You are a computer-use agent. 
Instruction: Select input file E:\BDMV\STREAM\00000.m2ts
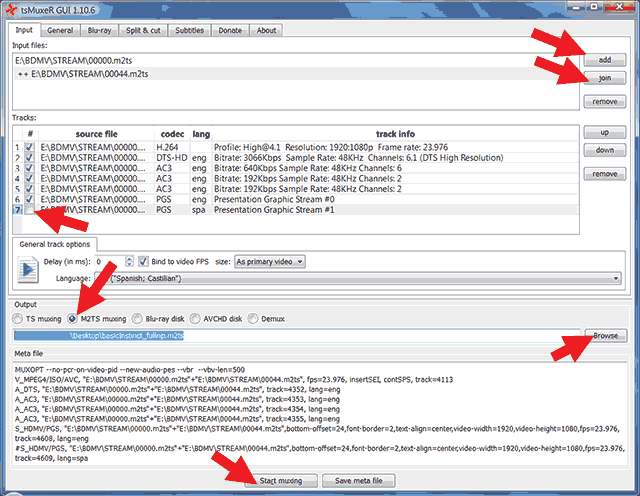pos(296,60)
